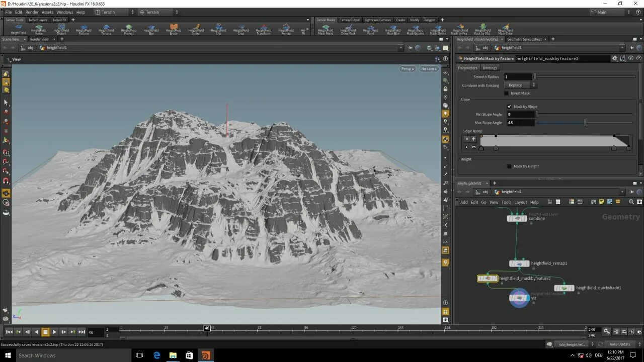Open the Persp viewport camera dropdown
644x362 pixels.
[x=408, y=69]
